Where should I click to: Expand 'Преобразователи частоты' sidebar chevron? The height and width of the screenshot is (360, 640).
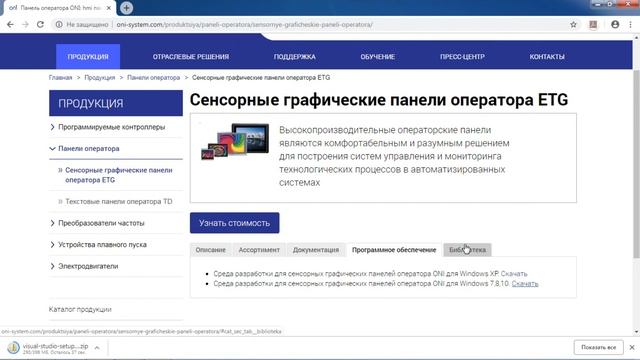point(52,223)
